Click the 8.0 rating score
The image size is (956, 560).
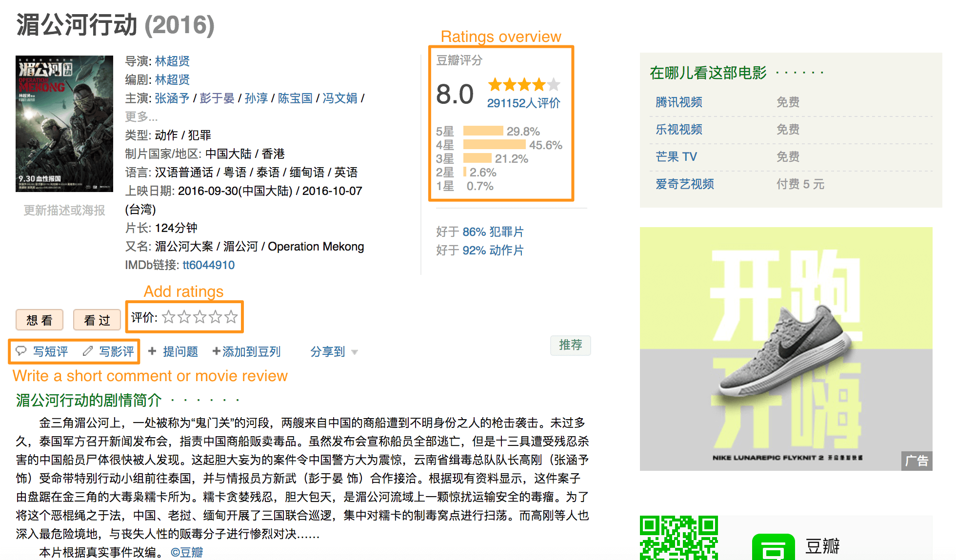(455, 94)
